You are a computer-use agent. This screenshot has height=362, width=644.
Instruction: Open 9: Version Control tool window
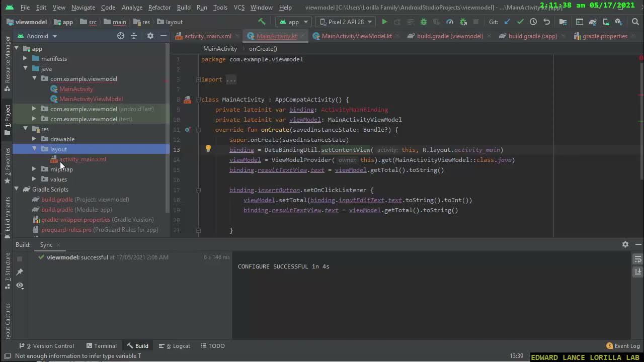[46, 346]
